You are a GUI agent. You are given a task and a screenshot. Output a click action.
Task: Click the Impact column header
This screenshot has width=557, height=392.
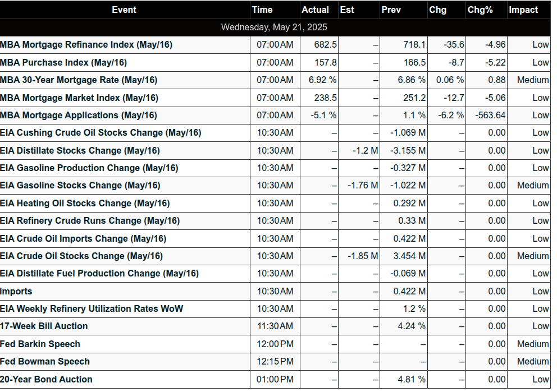click(523, 10)
